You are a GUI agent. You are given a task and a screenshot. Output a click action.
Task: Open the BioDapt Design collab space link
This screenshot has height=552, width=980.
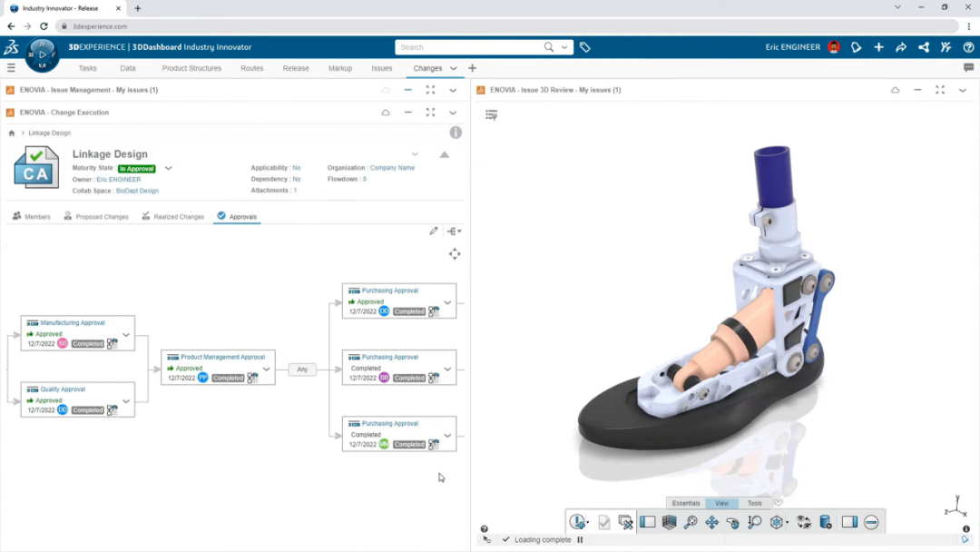(x=137, y=191)
